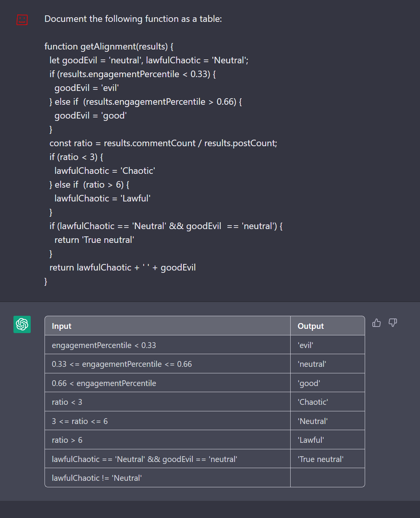Screen dimensions: 420x518
Task: Click the red user avatar icon
Action: (x=22, y=20)
